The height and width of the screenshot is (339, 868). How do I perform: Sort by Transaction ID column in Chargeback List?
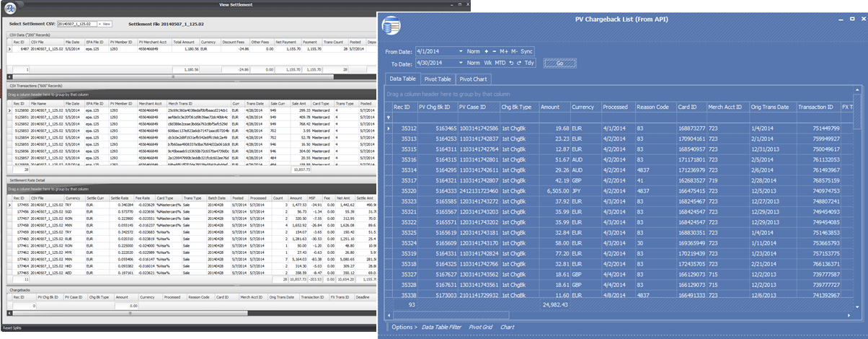tap(818, 107)
